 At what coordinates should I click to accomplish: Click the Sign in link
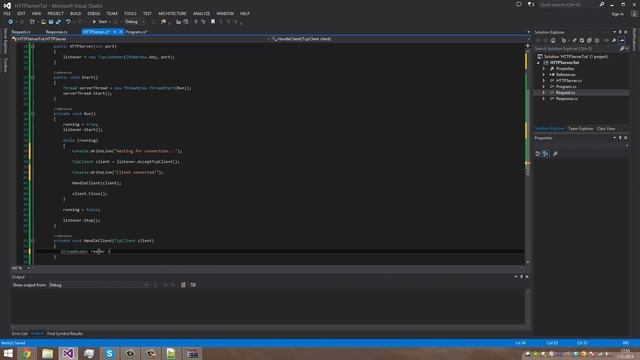point(618,14)
